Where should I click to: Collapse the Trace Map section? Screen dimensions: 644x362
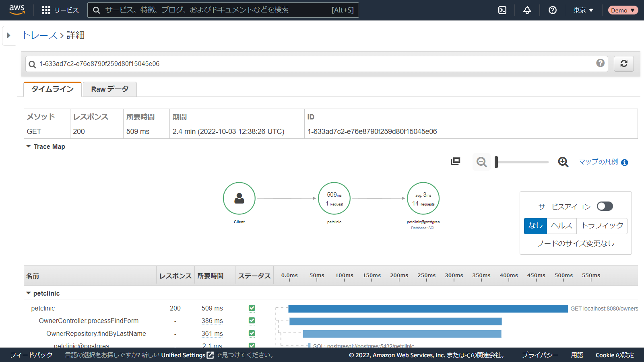pos(29,146)
